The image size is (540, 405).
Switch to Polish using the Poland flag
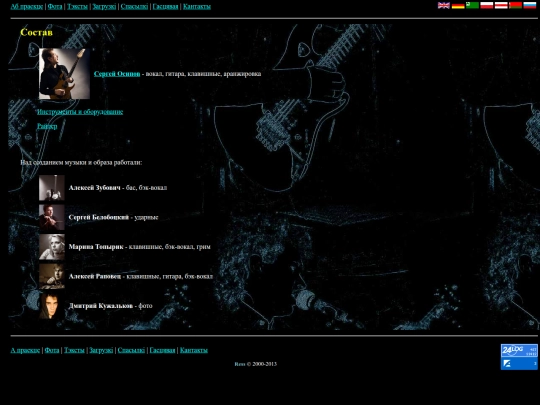click(x=487, y=6)
